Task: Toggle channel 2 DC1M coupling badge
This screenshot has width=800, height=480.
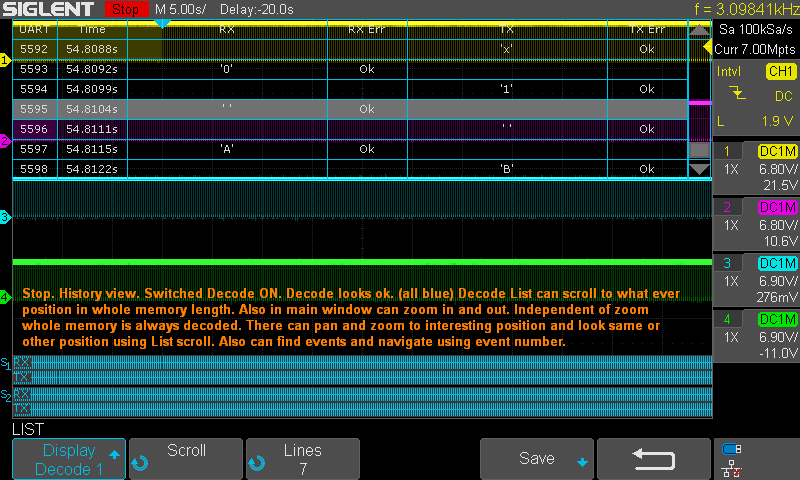Action: pyautogui.click(x=778, y=207)
